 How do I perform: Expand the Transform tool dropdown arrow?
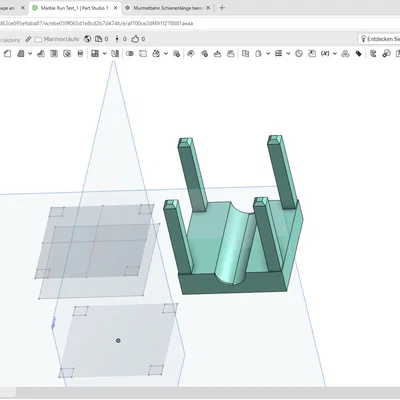tap(166, 54)
